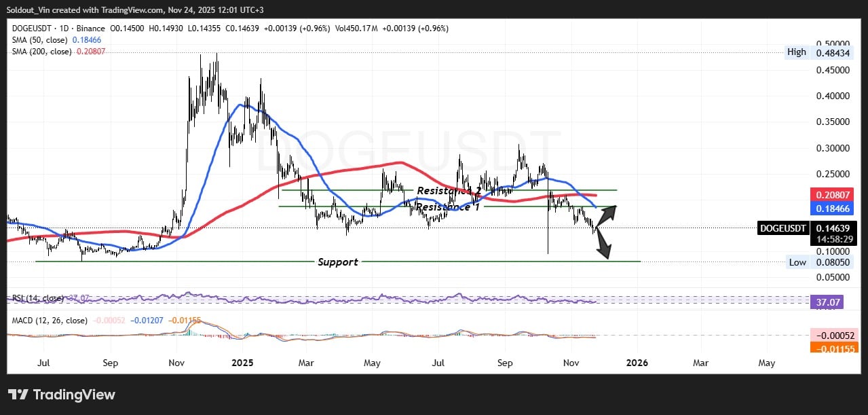
Task: Click the TradingView logo icon
Action: tap(18, 395)
